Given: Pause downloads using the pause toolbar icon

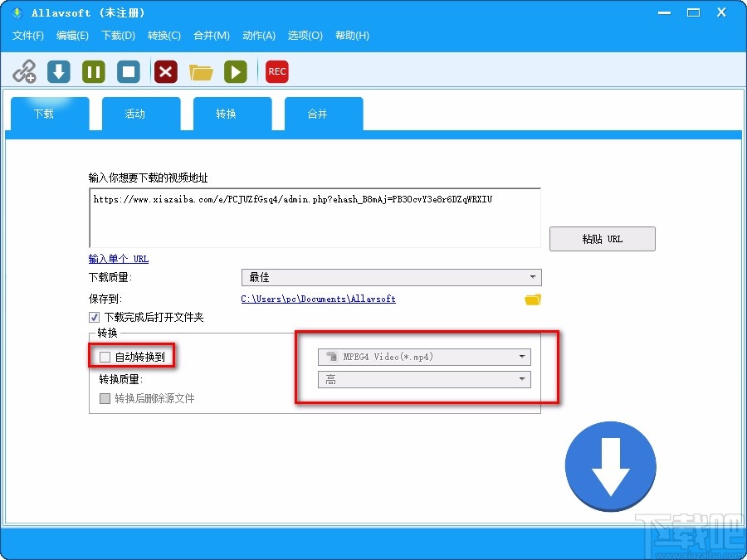Looking at the screenshot, I should tap(93, 72).
